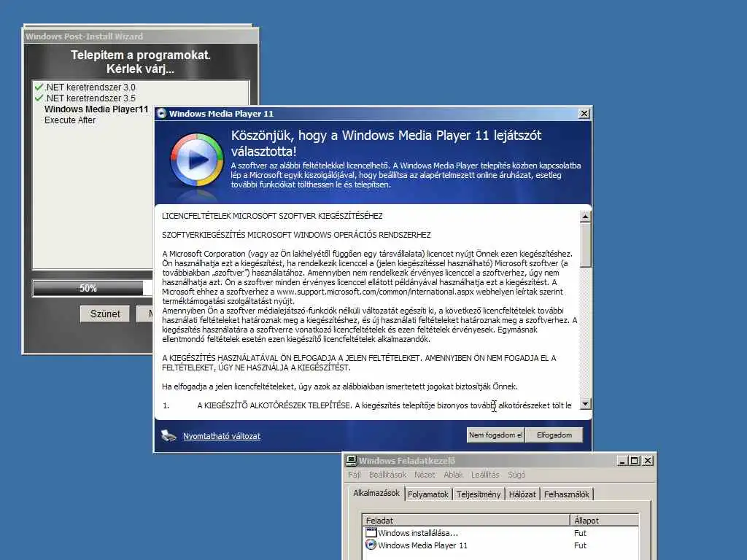Click the green checkmark beside .NET keretrendszer 3.5
747x560 pixels.
point(39,98)
